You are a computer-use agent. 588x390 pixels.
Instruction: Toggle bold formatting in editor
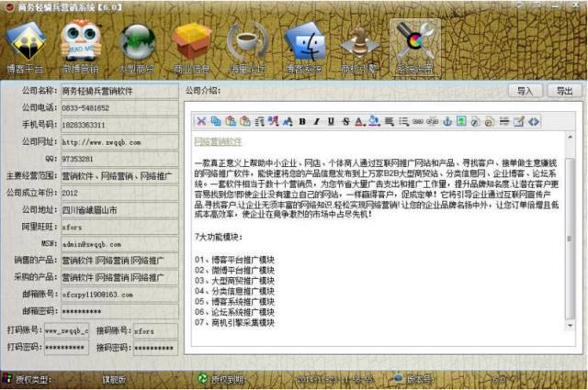pos(300,121)
